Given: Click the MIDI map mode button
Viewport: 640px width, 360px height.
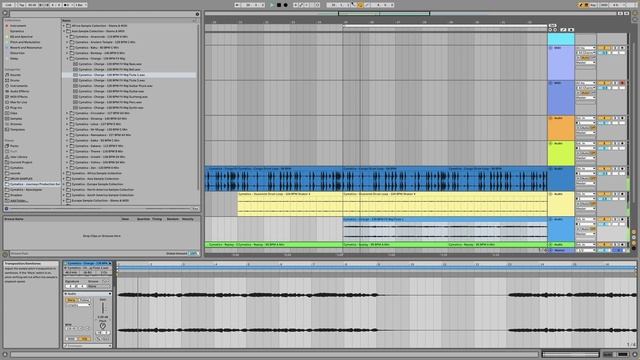Looking at the screenshot, I should [604, 5].
